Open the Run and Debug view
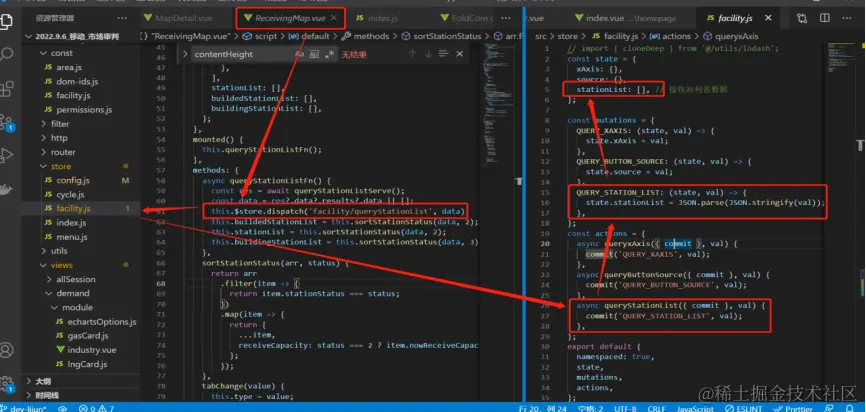The height and width of the screenshot is (412, 866). tap(7, 155)
